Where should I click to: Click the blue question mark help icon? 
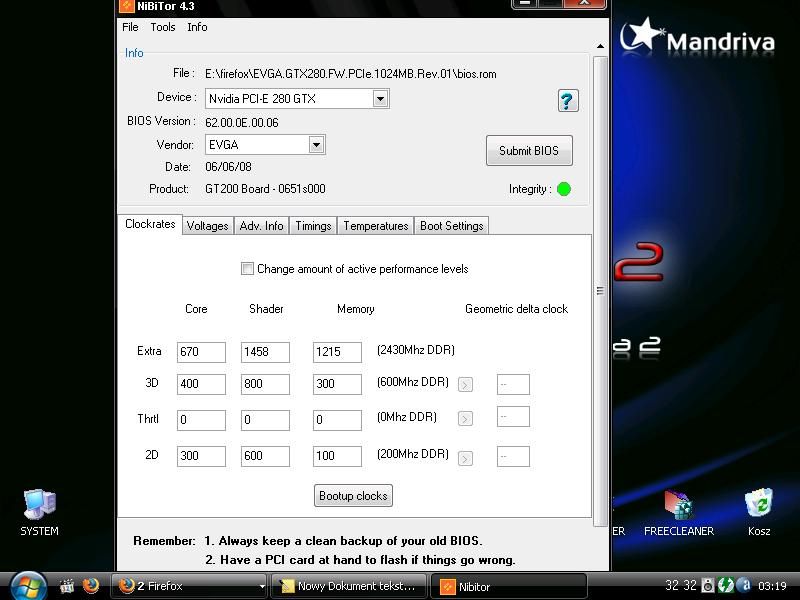(x=568, y=101)
